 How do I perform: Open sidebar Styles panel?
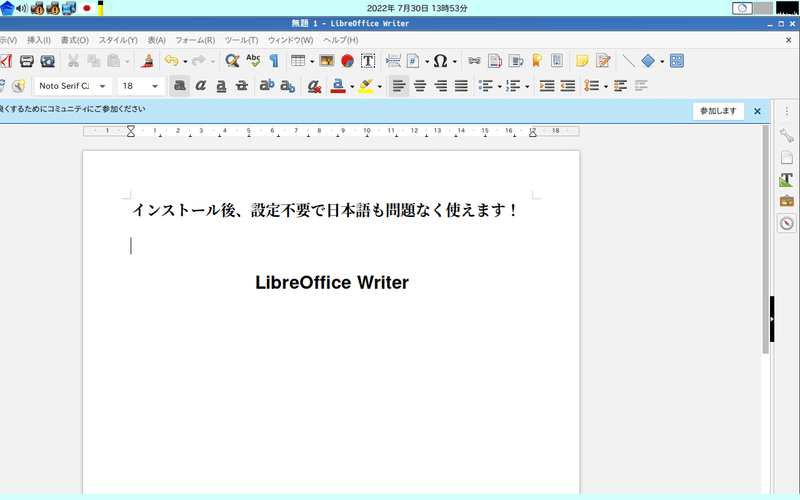coord(787,180)
